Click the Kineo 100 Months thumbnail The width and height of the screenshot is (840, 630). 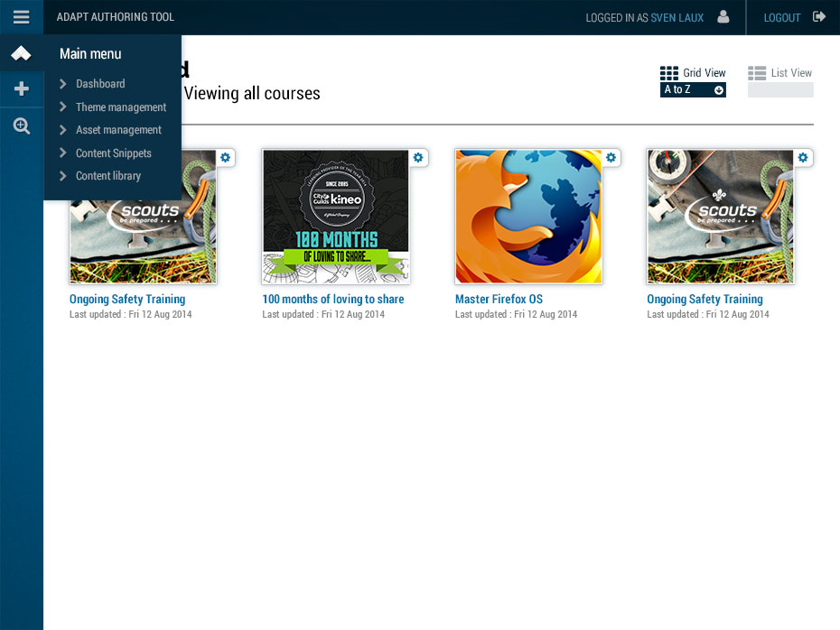pyautogui.click(x=336, y=217)
